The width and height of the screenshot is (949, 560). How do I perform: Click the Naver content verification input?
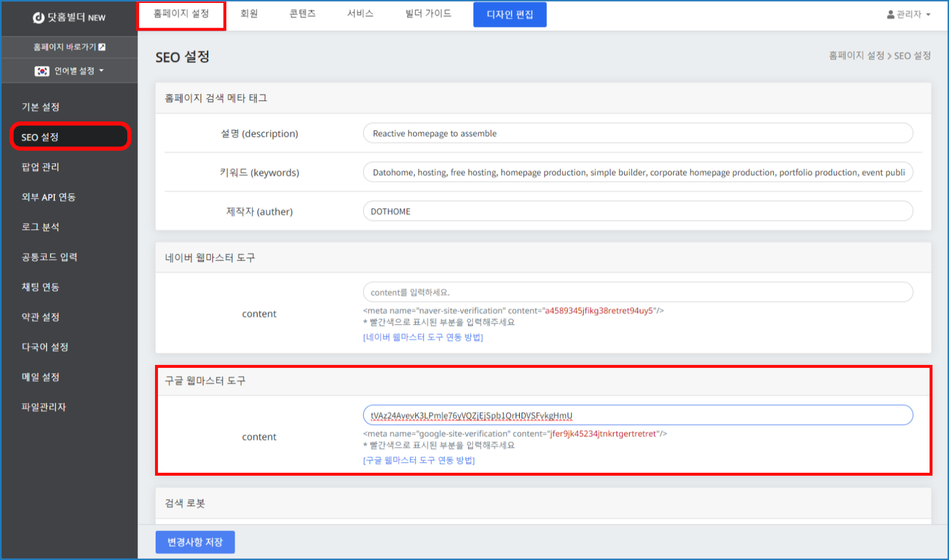click(637, 292)
